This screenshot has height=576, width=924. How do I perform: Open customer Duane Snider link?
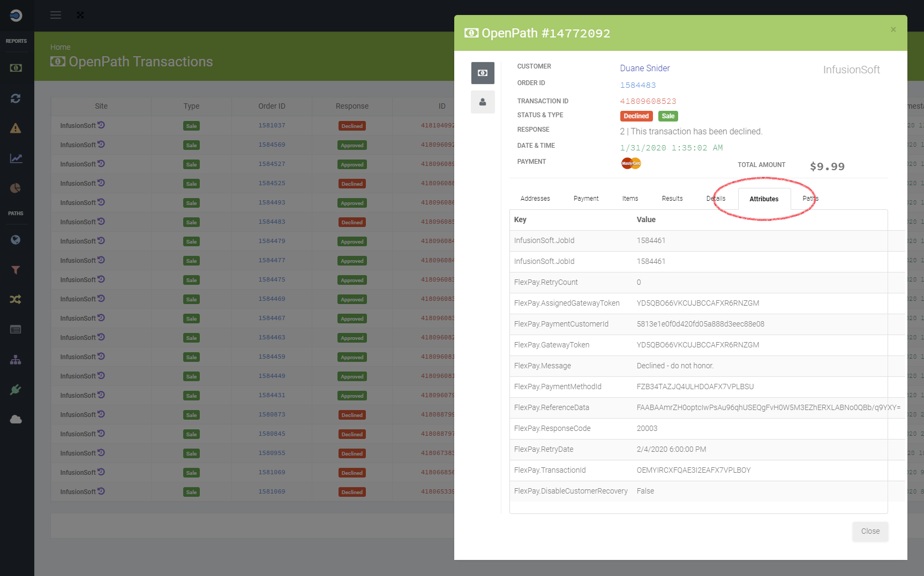point(645,68)
